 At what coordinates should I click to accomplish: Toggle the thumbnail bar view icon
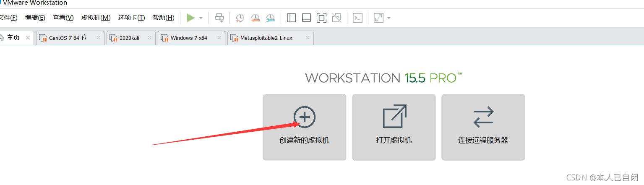click(306, 18)
